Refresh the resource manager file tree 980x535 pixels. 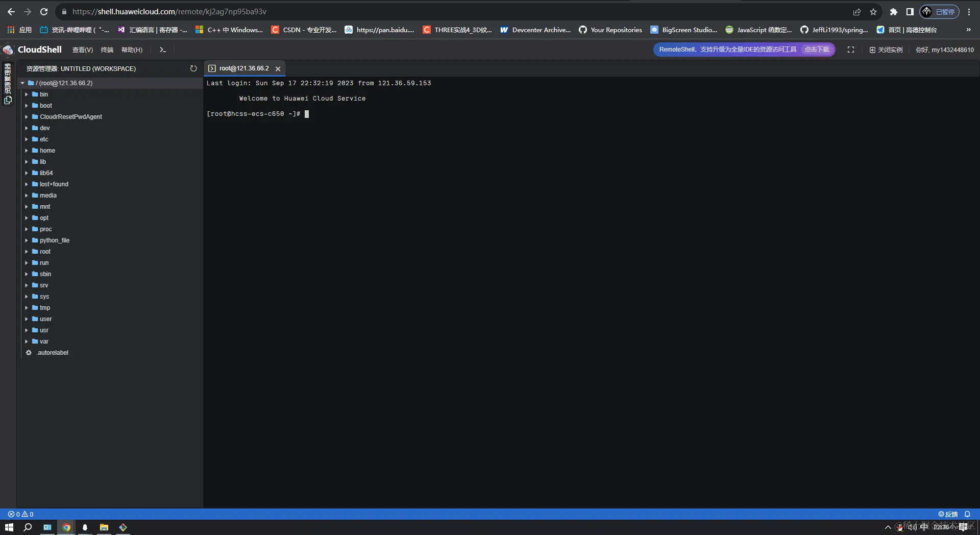tap(193, 68)
